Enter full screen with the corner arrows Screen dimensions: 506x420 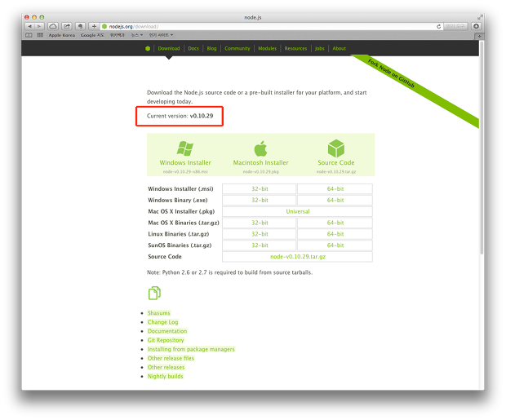pos(480,17)
